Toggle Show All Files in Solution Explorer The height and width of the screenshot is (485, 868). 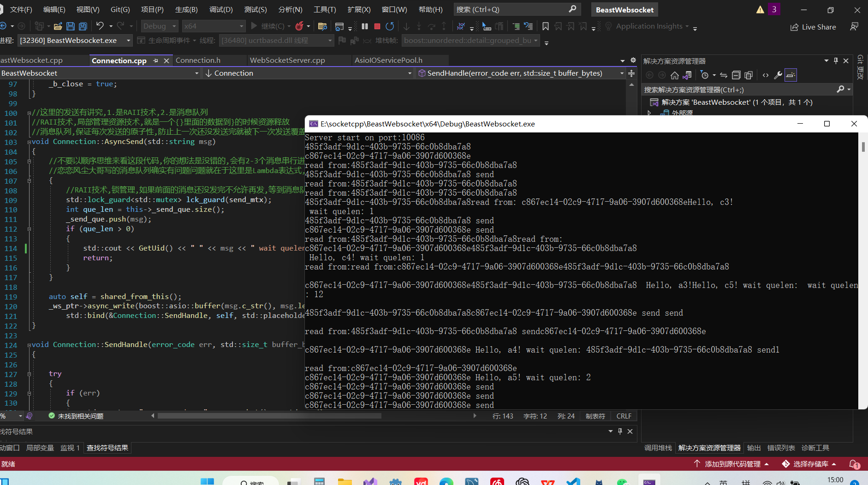pyautogui.click(x=749, y=75)
